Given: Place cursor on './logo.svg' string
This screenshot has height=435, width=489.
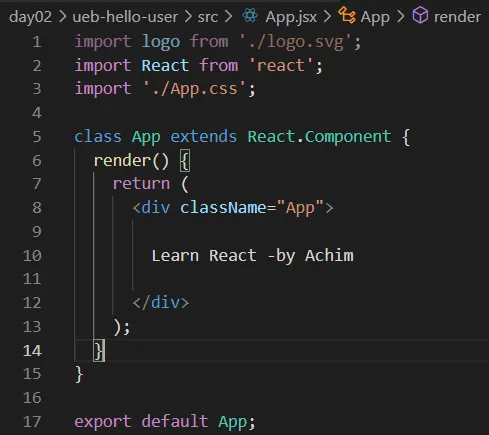Looking at the screenshot, I should pyautogui.click(x=296, y=42).
